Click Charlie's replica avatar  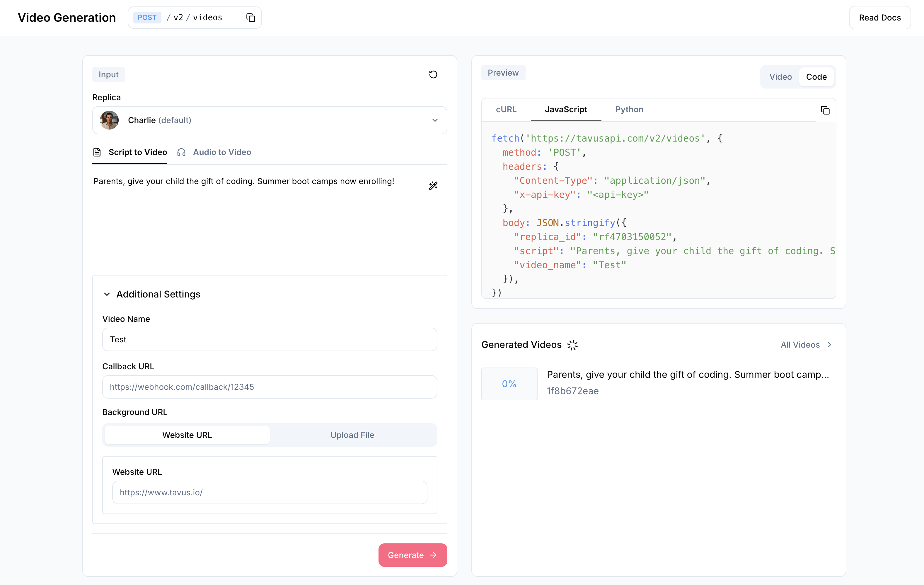coord(109,120)
